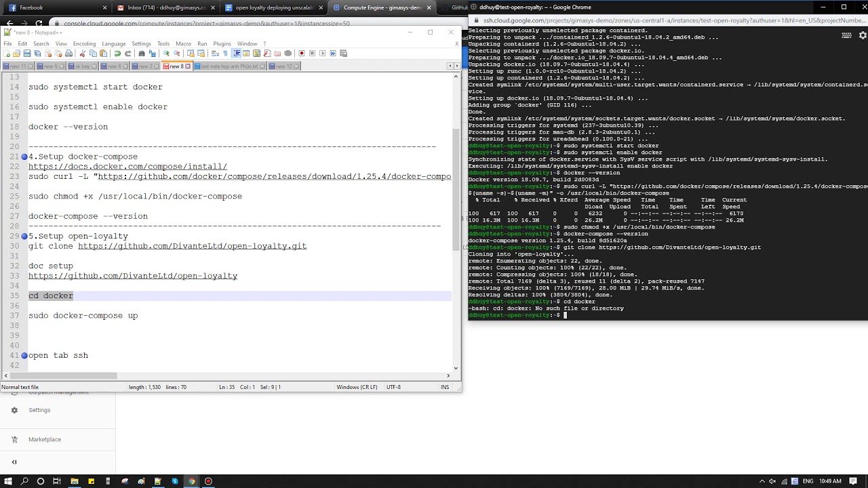Viewport: 868px width, 488px height.
Task: Click the Cut scissors icon in Notepad++
Action: [83, 54]
